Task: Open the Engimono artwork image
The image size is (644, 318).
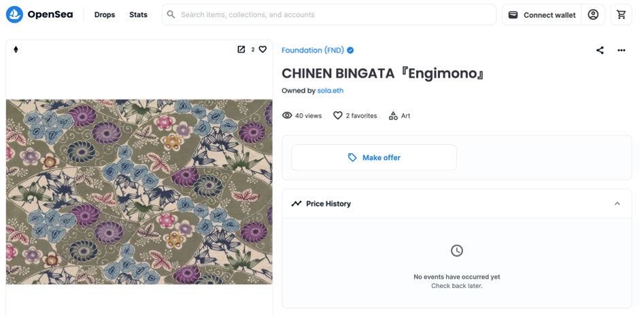Action: (139, 191)
